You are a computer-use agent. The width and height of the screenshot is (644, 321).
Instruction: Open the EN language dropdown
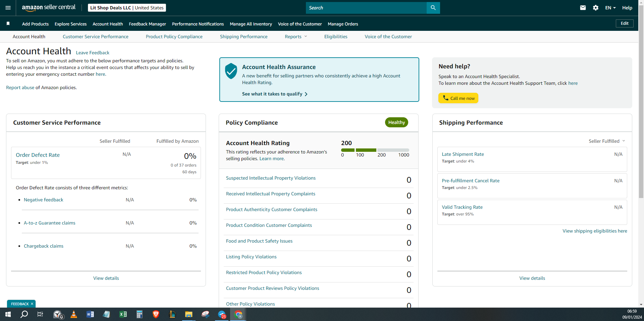click(610, 8)
